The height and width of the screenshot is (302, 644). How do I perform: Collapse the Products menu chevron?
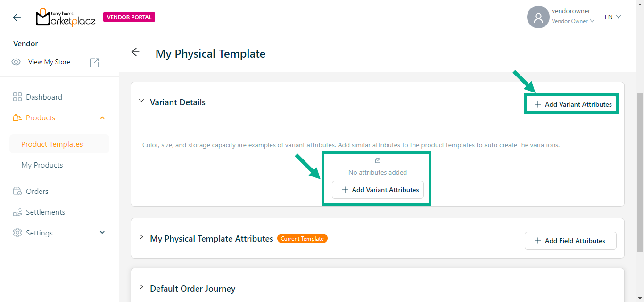pos(102,118)
